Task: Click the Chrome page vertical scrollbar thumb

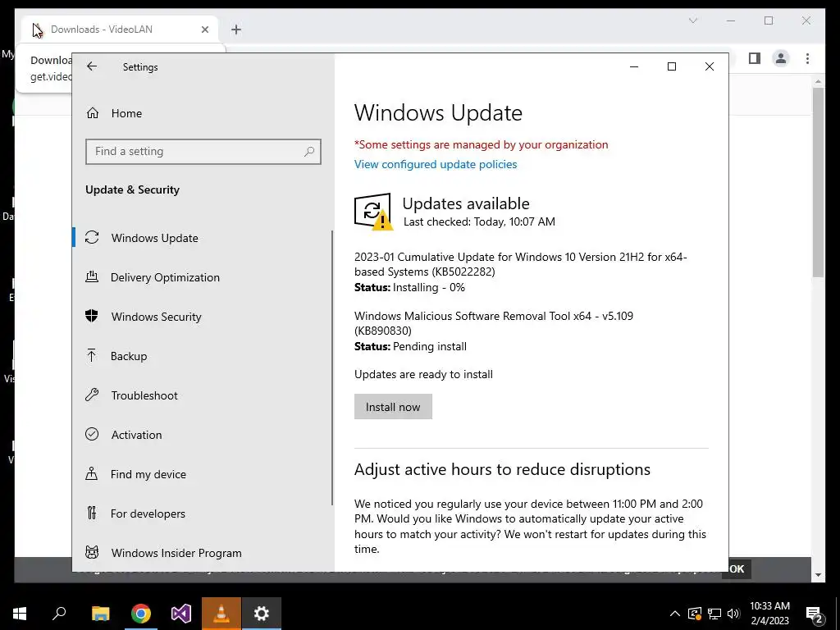Action: [818, 182]
